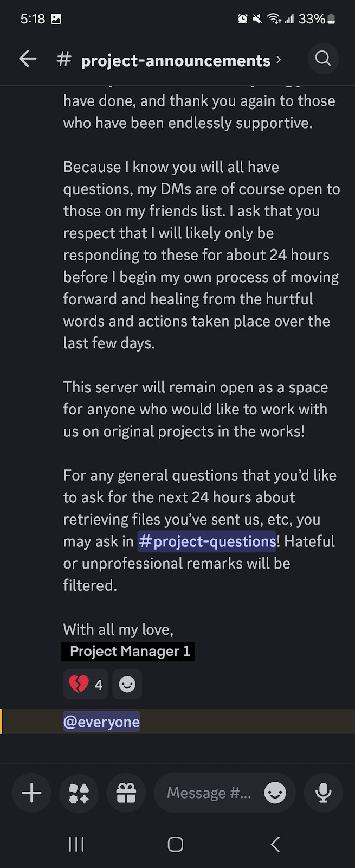This screenshot has width=355, height=868.
Task: Tap the battery percentage in the status bar
Action: click(x=312, y=19)
